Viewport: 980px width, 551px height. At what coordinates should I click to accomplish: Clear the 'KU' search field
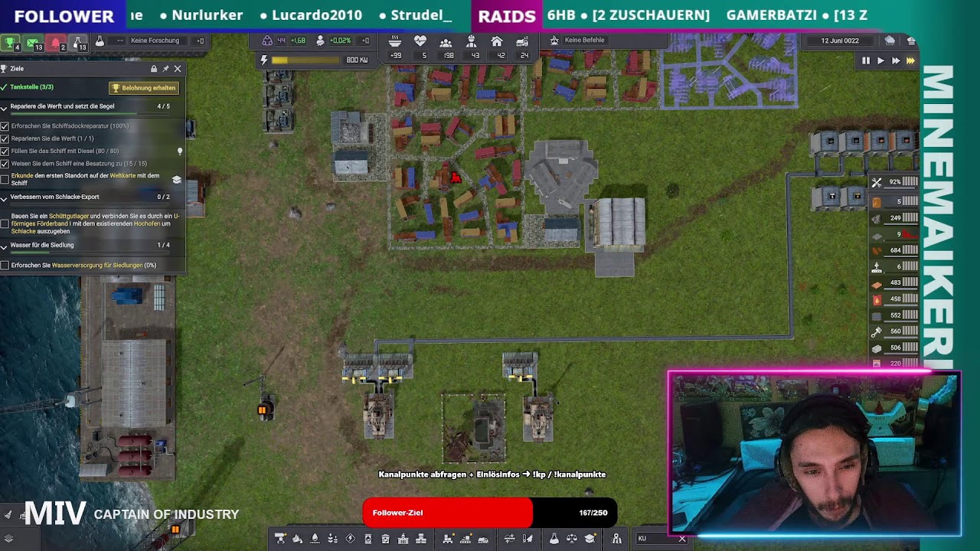click(x=682, y=539)
